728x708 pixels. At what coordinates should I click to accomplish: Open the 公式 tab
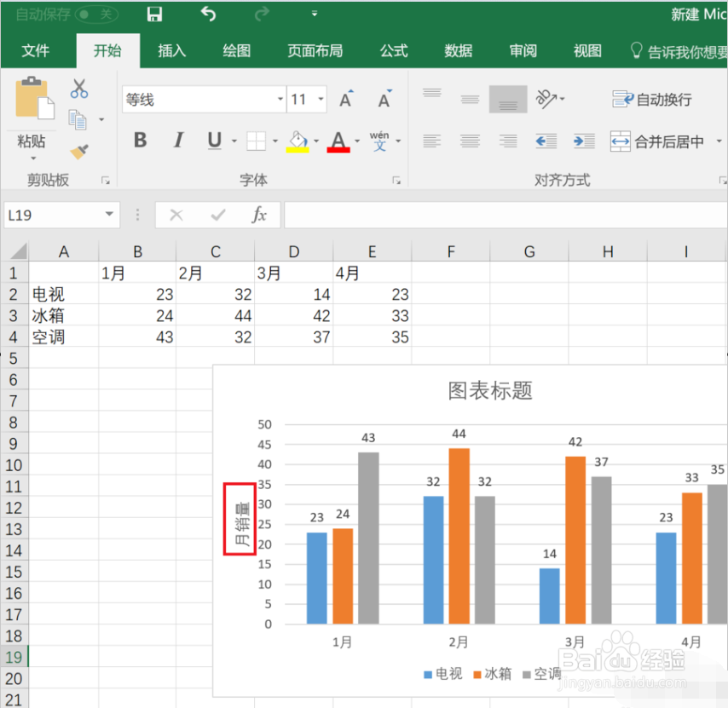coord(394,50)
